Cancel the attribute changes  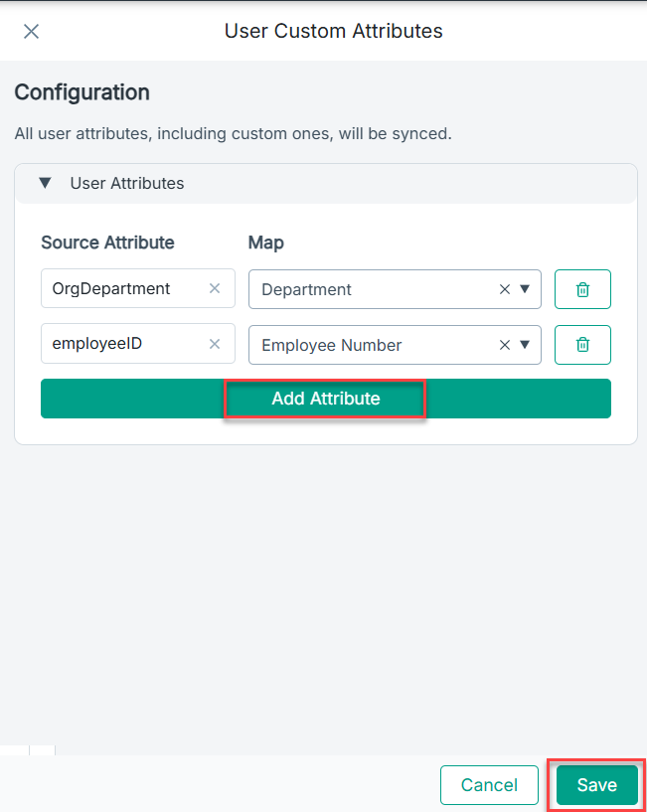coord(489,785)
